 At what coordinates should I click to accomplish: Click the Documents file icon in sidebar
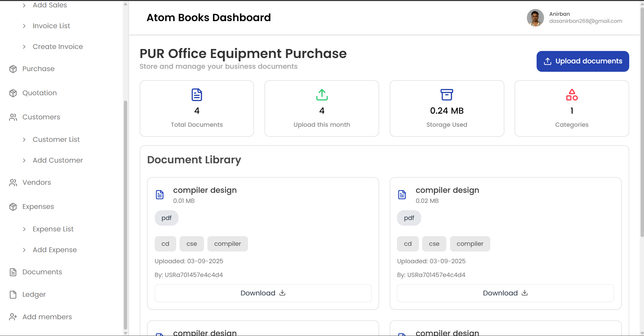coord(13,272)
